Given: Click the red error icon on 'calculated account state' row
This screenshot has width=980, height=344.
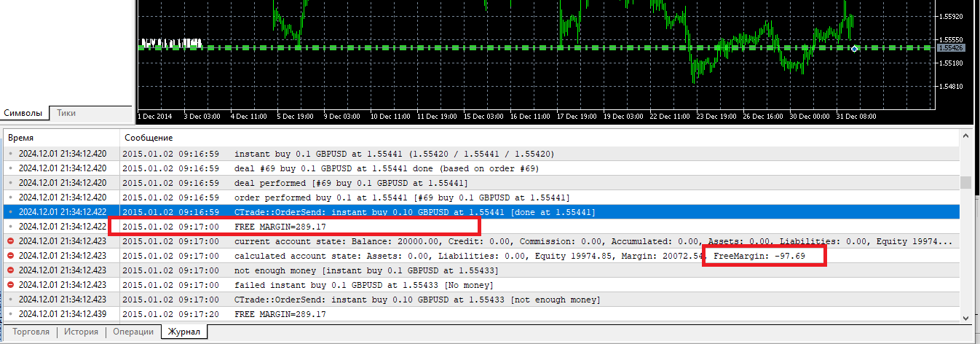Looking at the screenshot, I should coord(10,256).
